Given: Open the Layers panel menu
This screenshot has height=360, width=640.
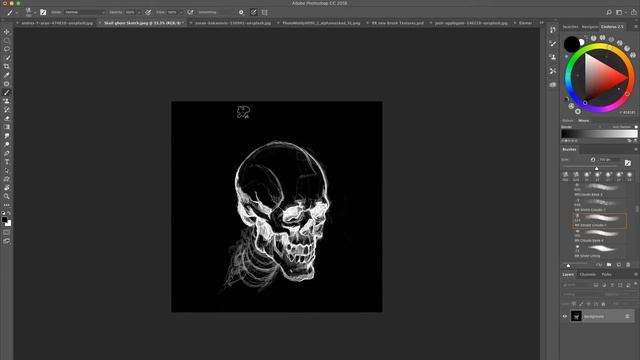Looking at the screenshot, I should pos(636,274).
